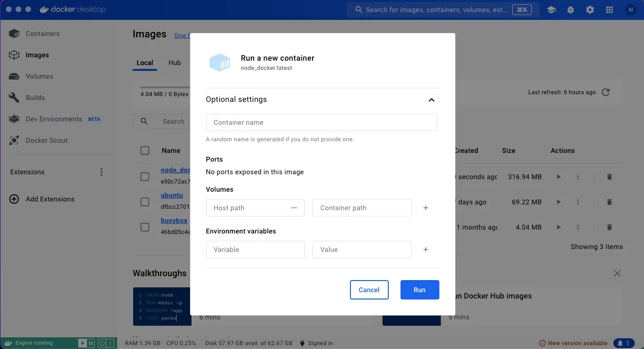644x349 pixels.
Task: Click the top search bar for images, containers
Action: pyautogui.click(x=443, y=10)
